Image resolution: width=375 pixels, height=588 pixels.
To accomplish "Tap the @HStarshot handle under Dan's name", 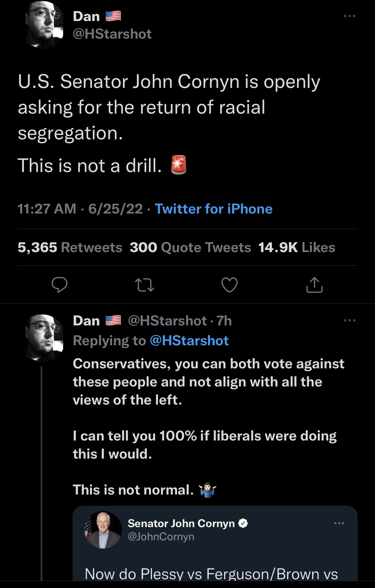I will [x=112, y=34].
